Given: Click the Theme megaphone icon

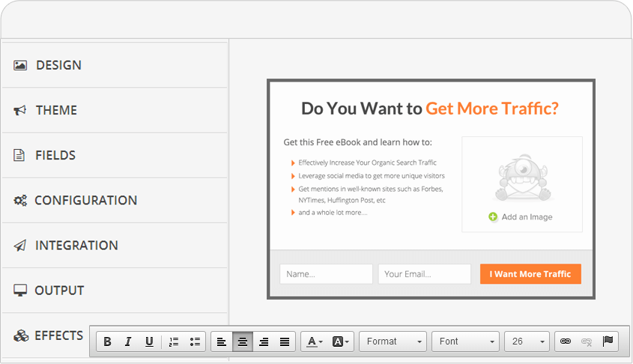Looking at the screenshot, I should point(19,110).
